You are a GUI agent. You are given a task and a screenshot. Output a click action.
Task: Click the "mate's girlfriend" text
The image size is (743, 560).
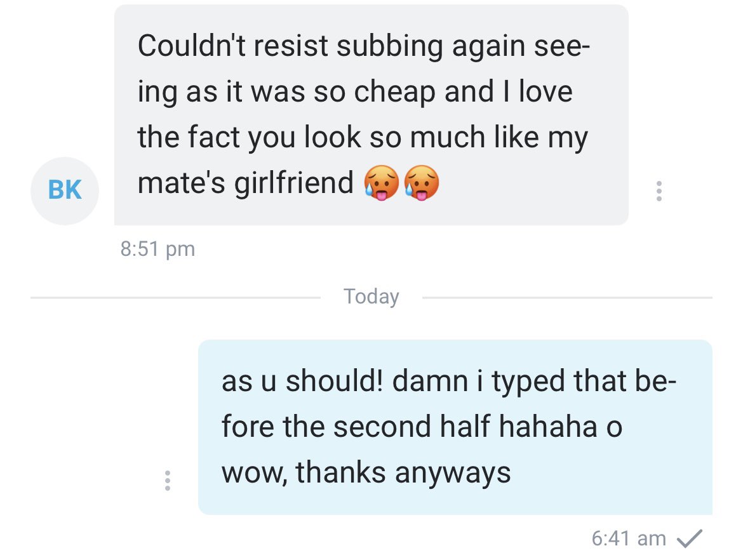coord(246,183)
